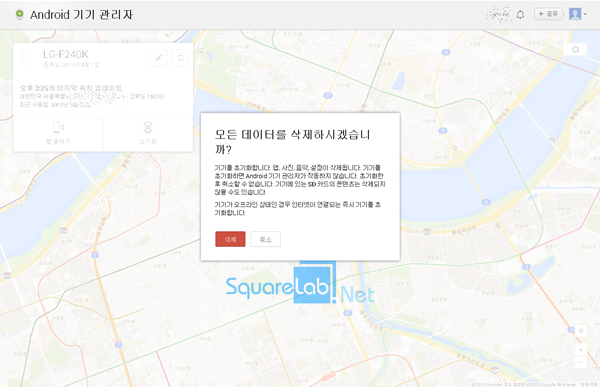Viewport: 600px width, 387px height.
Task: Zoom in the map with plus
Action: click(581, 350)
